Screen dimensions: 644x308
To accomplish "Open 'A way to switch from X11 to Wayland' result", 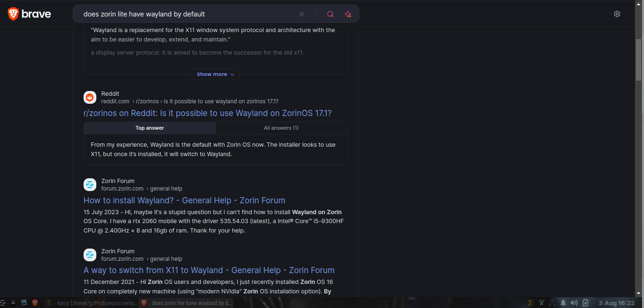I will click(x=209, y=270).
